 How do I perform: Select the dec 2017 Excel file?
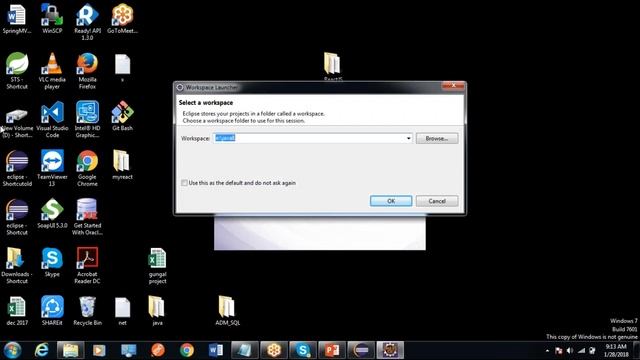pyautogui.click(x=17, y=311)
